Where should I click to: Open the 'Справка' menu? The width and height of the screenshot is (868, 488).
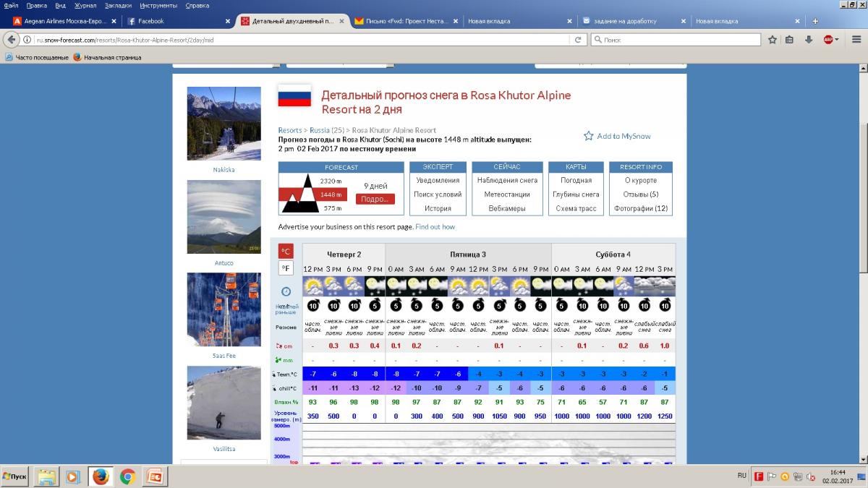click(197, 5)
